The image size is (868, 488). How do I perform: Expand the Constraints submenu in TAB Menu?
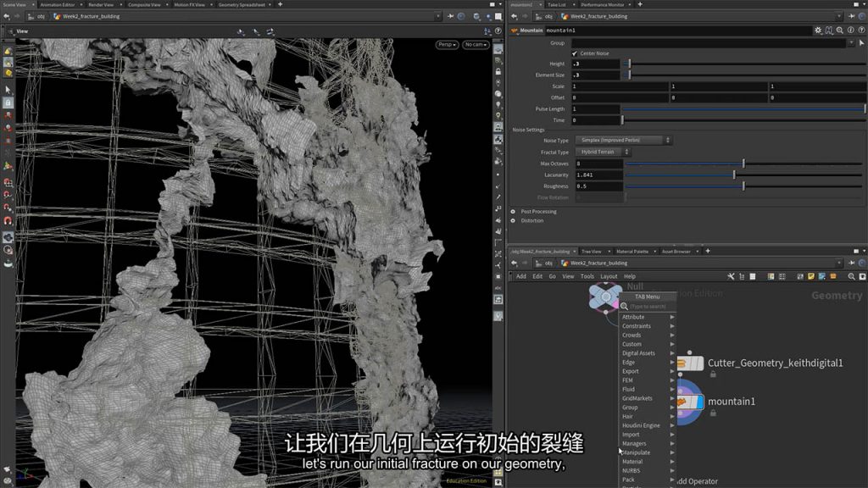(647, 326)
